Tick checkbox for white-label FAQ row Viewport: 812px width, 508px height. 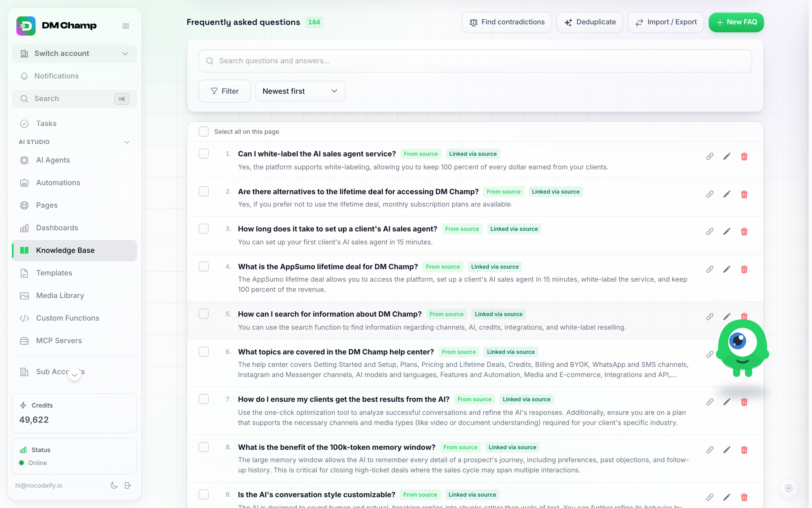point(203,154)
